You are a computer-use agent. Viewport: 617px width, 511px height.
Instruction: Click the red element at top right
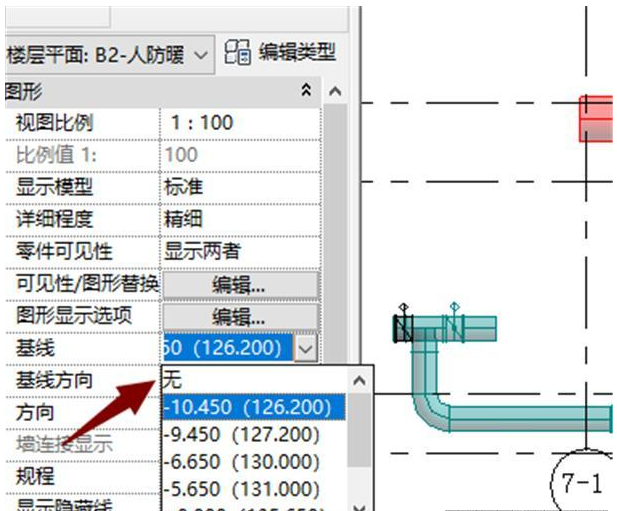[x=598, y=118]
